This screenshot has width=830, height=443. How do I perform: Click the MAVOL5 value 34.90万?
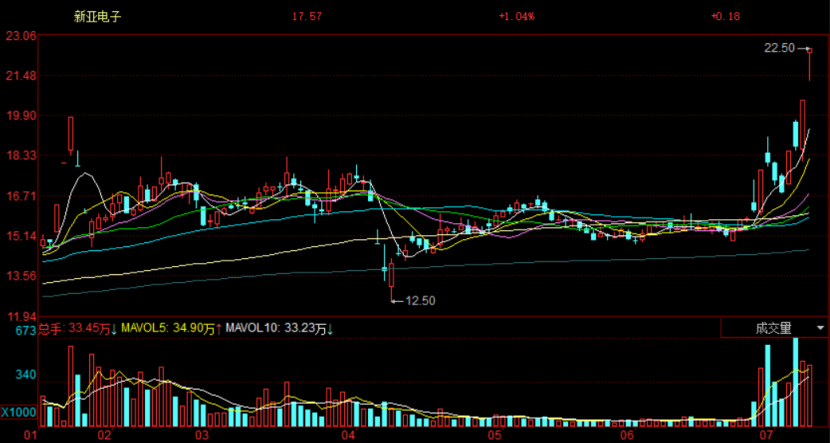point(192,329)
